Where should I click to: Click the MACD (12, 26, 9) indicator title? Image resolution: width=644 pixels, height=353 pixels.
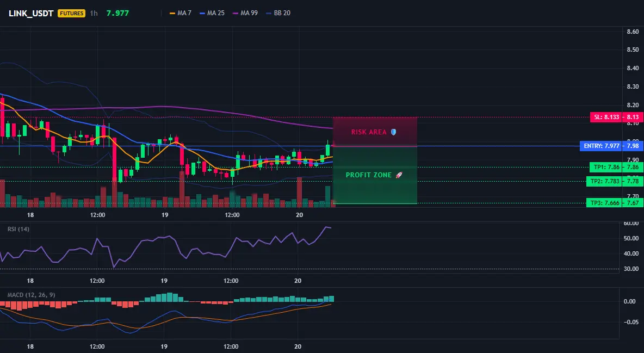pyautogui.click(x=31, y=295)
